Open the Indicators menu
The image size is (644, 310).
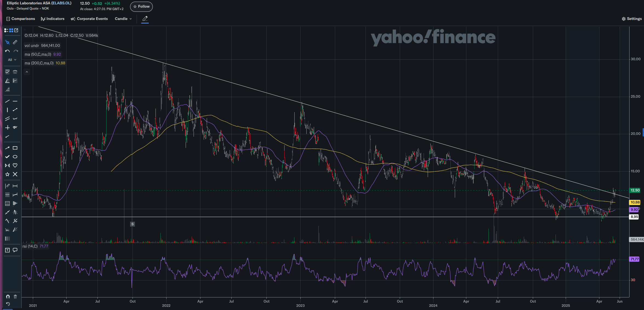click(x=53, y=19)
